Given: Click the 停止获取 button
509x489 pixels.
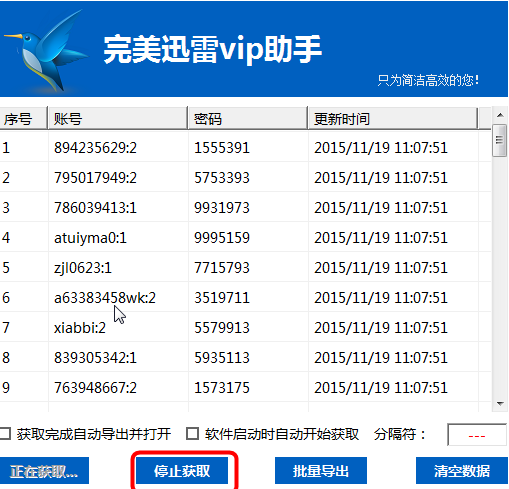Looking at the screenshot, I should pyautogui.click(x=182, y=471).
